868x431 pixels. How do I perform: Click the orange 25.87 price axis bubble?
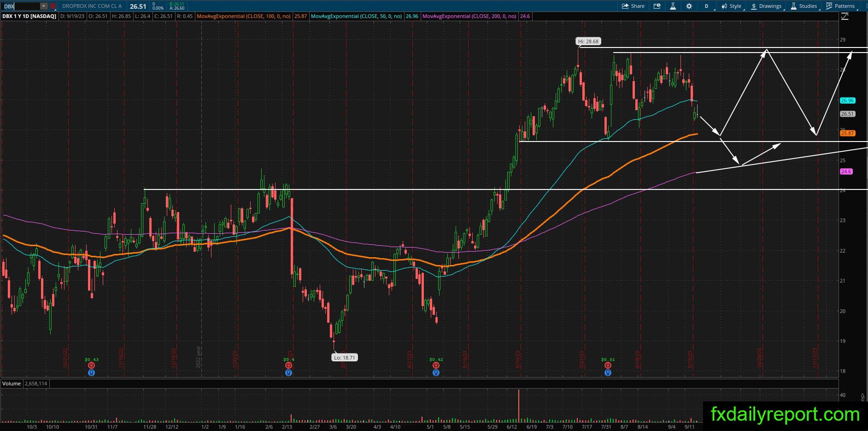(848, 133)
